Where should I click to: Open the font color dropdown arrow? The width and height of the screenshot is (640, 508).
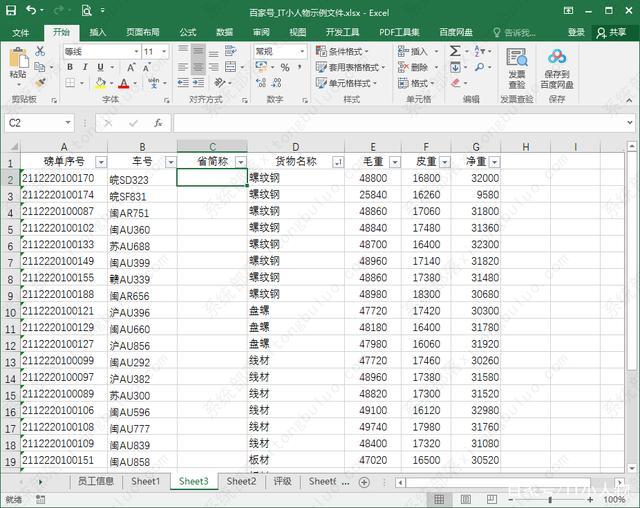coord(135,83)
